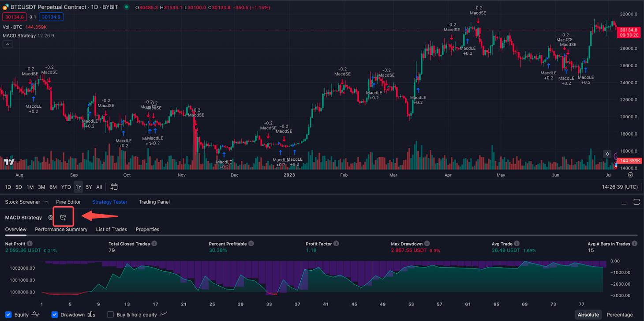Expand the Stock Screener dropdown
Image resolution: width=644 pixels, height=321 pixels.
pos(46,202)
